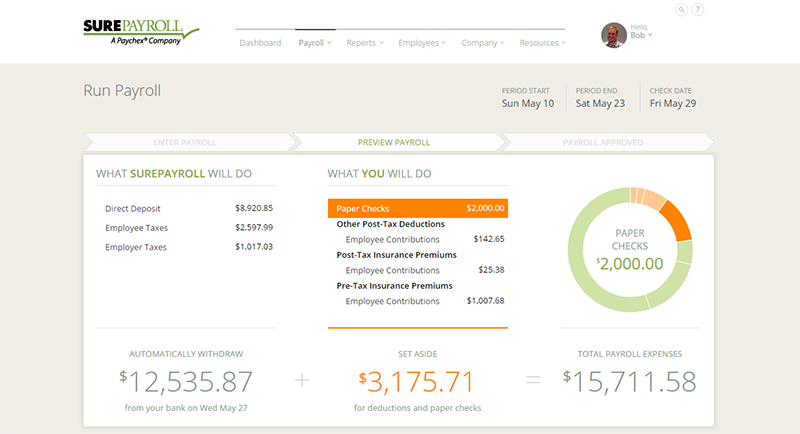Image resolution: width=800 pixels, height=434 pixels.
Task: Expand the Employees menu
Action: coord(422,43)
